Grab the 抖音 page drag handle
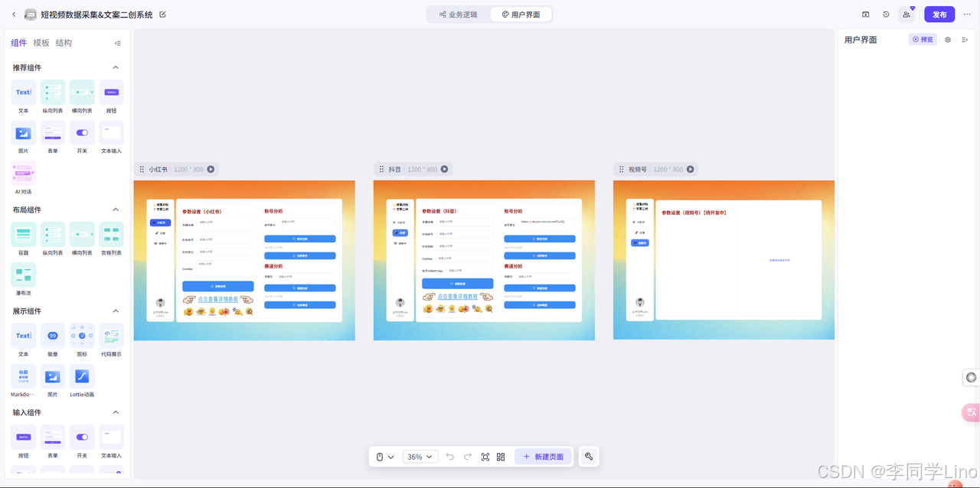980x488 pixels. coord(381,169)
